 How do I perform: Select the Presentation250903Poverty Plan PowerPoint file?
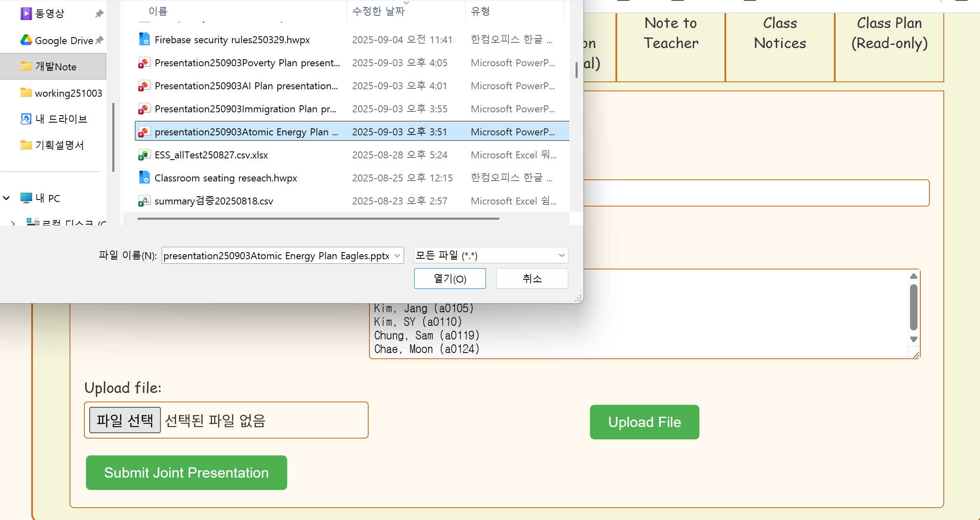click(247, 63)
